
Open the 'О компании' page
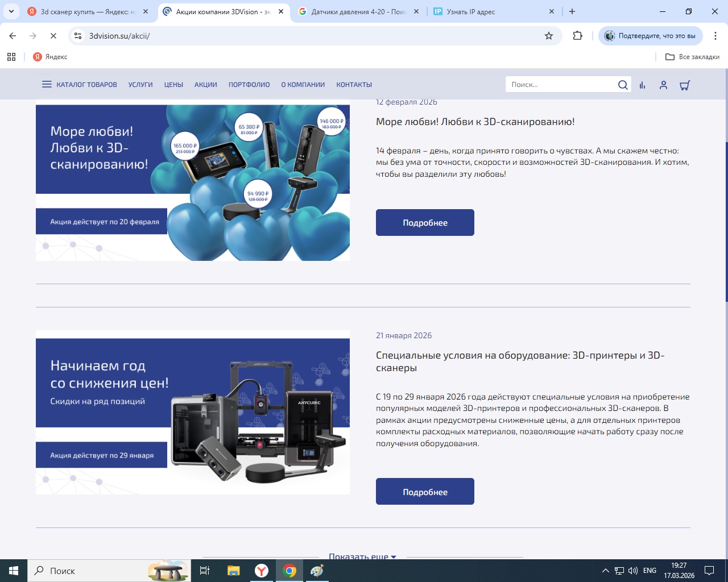pos(303,85)
